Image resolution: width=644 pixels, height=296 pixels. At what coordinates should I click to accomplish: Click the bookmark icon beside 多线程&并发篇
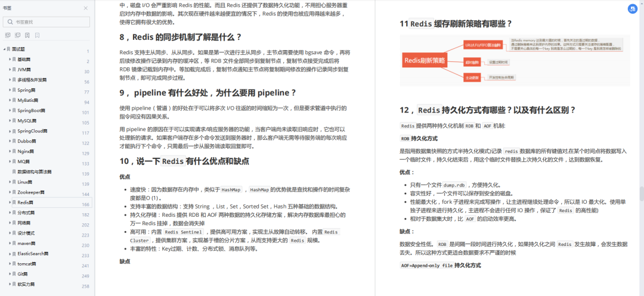pyautogui.click(x=14, y=80)
